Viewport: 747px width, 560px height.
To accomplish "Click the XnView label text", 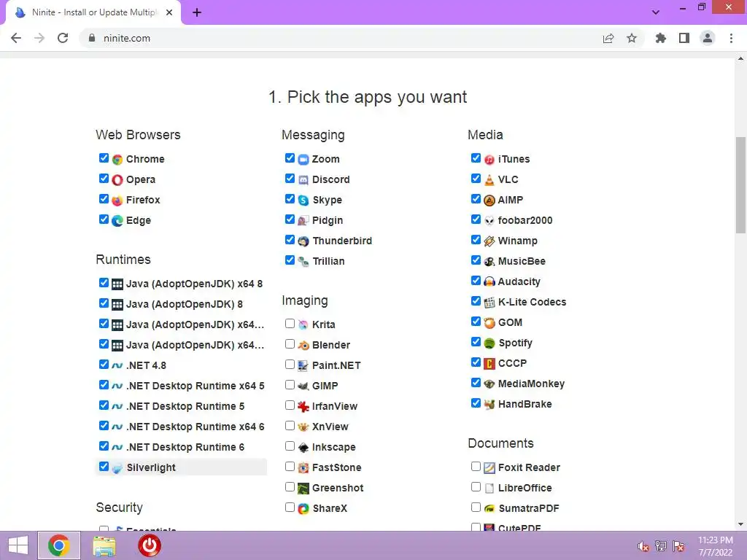I will (330, 427).
